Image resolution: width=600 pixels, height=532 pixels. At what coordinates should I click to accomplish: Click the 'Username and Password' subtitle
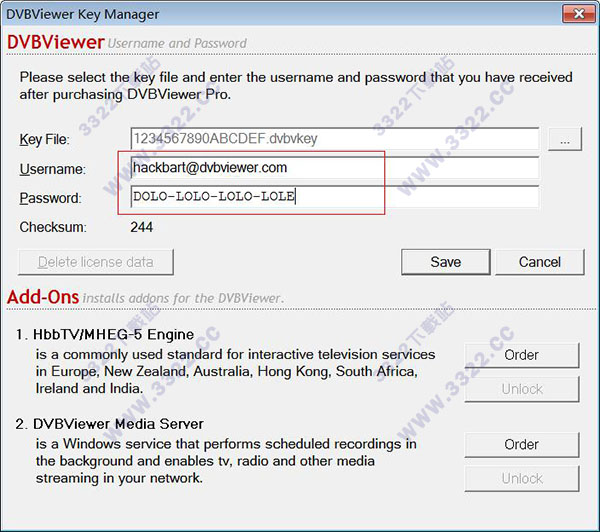click(x=177, y=44)
